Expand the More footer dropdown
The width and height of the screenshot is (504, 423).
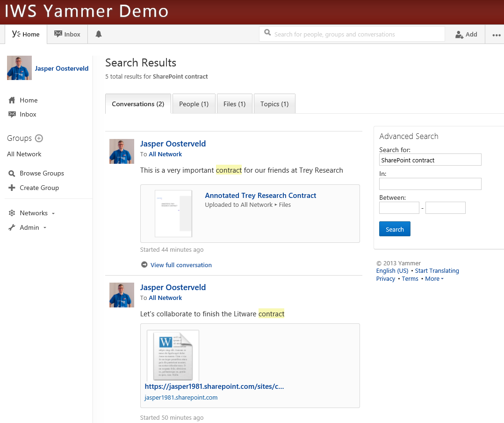pos(434,279)
